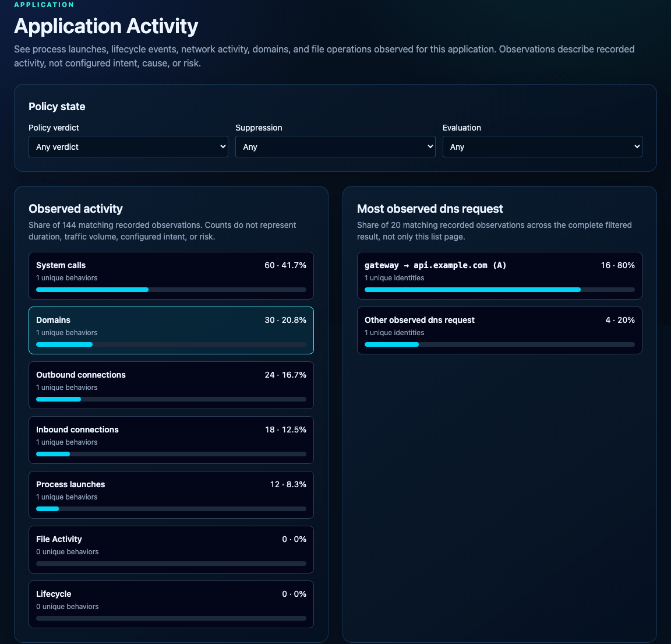Open the Other observed dns request entry
671x644 pixels.
pos(499,330)
